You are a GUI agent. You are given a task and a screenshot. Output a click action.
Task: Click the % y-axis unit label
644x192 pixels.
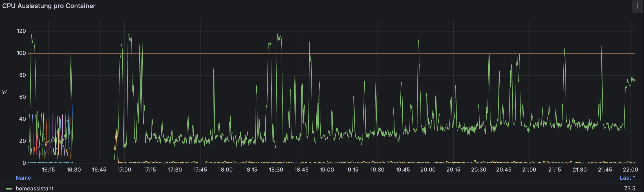coord(4,92)
